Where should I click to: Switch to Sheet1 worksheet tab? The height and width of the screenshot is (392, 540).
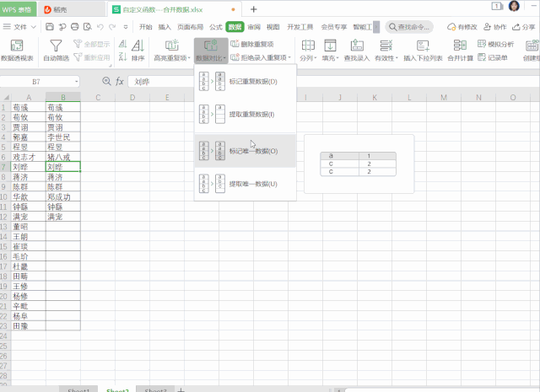78,390
